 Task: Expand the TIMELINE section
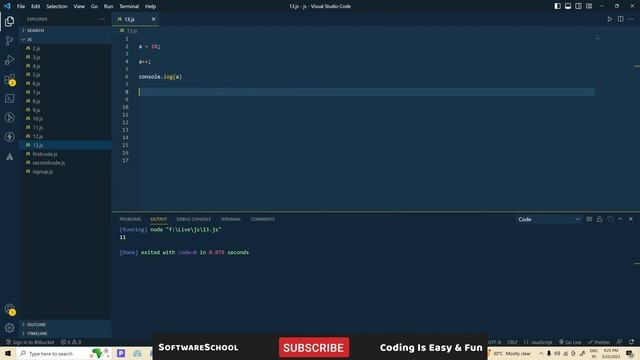65,333
